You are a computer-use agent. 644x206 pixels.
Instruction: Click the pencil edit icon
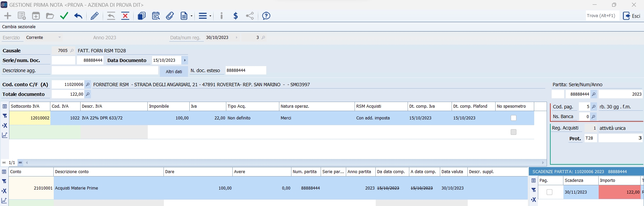[95, 16]
